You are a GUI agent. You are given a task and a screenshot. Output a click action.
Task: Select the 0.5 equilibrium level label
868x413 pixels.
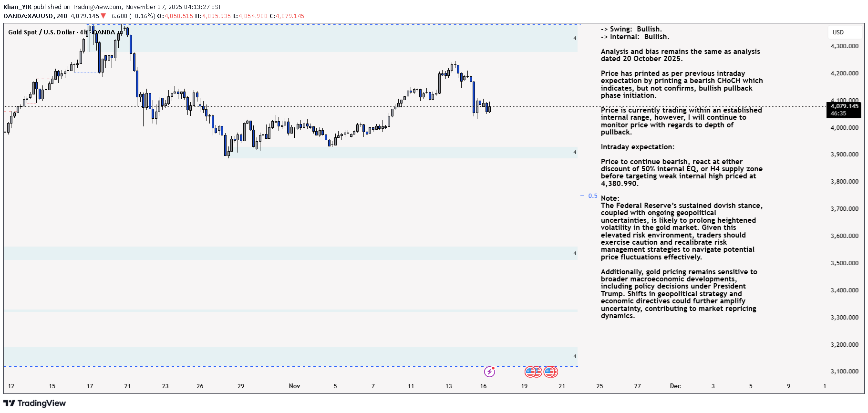click(x=592, y=196)
